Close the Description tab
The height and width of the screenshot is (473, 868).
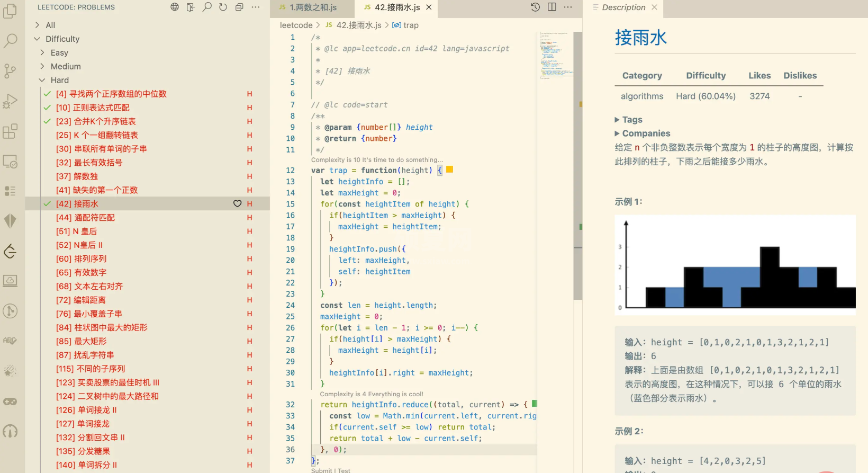point(654,7)
